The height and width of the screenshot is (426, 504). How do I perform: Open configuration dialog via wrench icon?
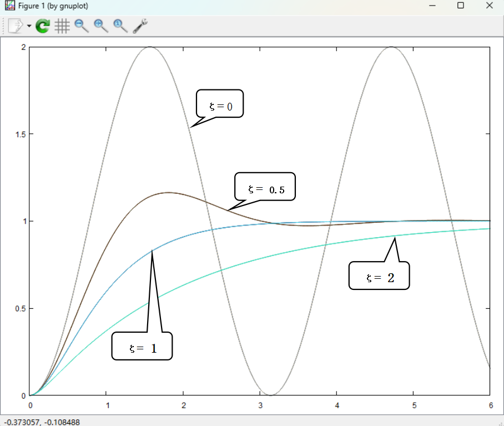(x=140, y=26)
